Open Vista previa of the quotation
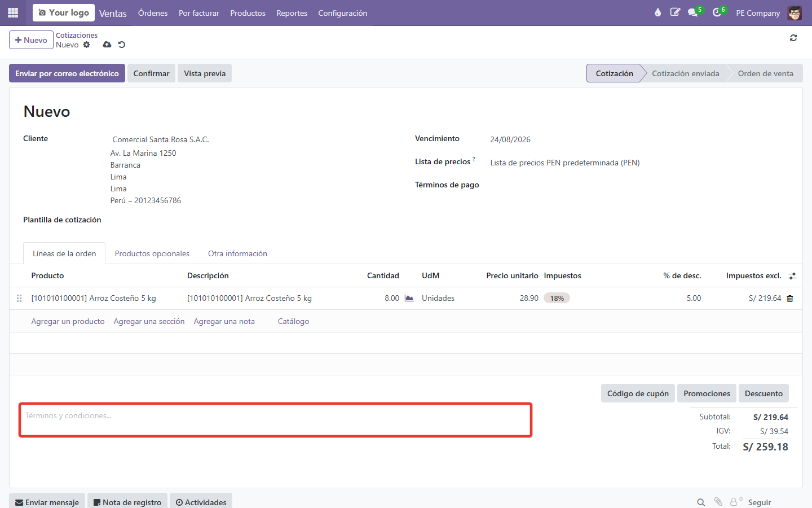This screenshot has height=508, width=812. pyautogui.click(x=205, y=73)
